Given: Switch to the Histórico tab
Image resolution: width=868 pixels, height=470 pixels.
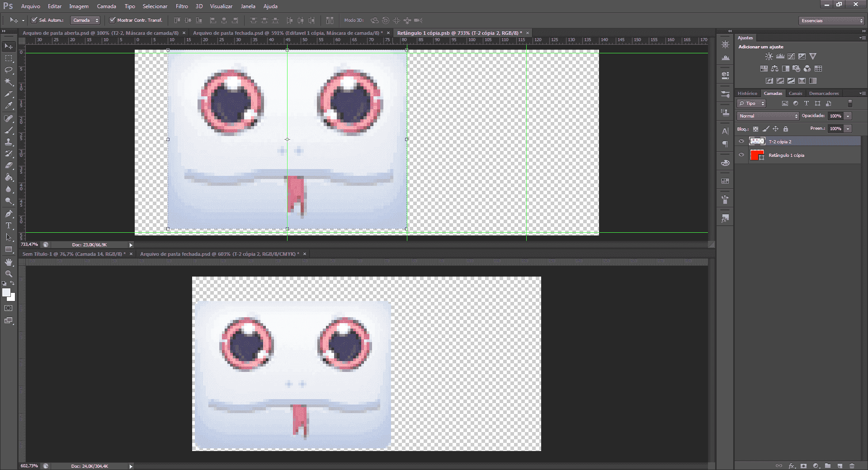Looking at the screenshot, I should pos(747,93).
